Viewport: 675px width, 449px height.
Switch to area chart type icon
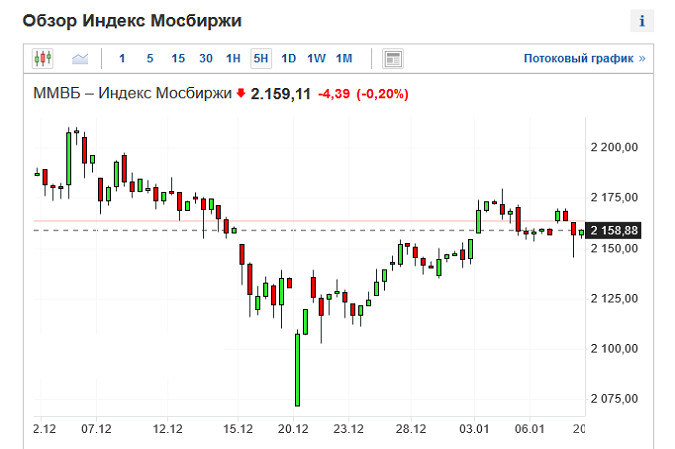(80, 58)
